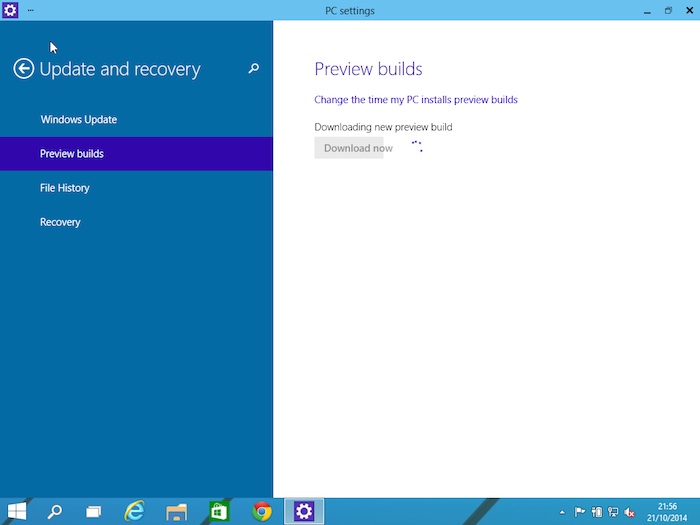700x525 pixels.
Task: Open the PC settings title bar gear icon
Action: tap(10, 10)
